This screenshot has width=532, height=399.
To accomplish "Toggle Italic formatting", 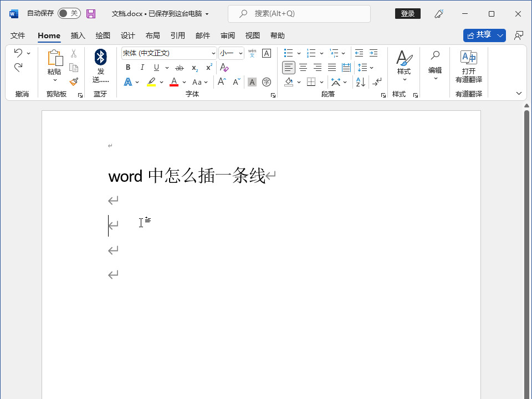I will coord(142,68).
